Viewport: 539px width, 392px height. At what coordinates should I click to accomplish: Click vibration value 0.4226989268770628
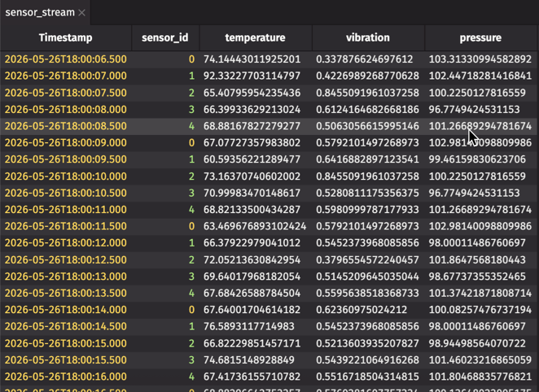pyautogui.click(x=367, y=76)
